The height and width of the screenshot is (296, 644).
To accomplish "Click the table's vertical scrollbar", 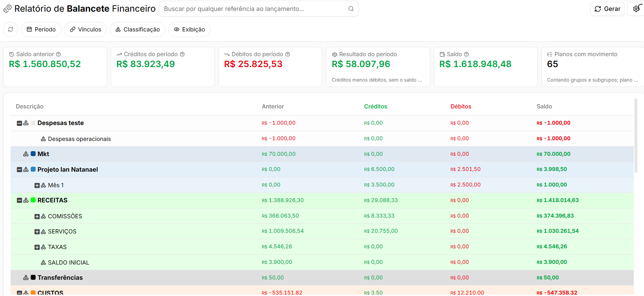I will (636, 136).
